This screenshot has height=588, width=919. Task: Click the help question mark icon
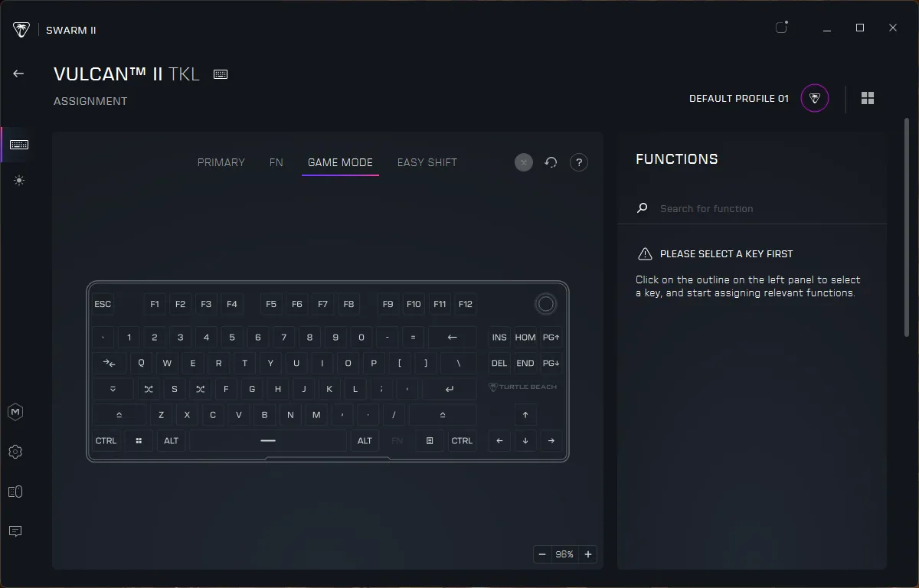[579, 162]
